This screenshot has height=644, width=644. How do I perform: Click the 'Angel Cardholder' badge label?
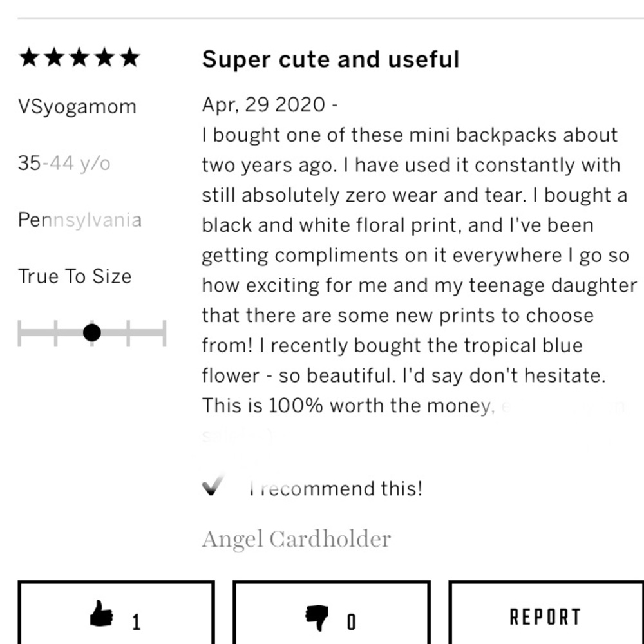(296, 537)
